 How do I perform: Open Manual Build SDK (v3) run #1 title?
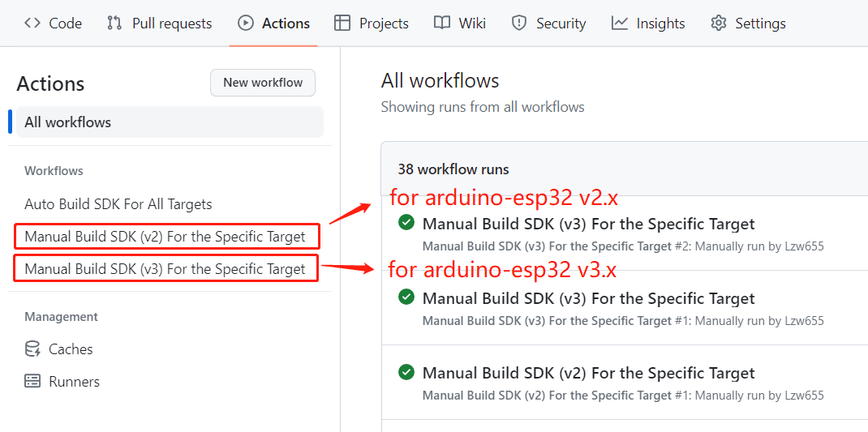[588, 299]
